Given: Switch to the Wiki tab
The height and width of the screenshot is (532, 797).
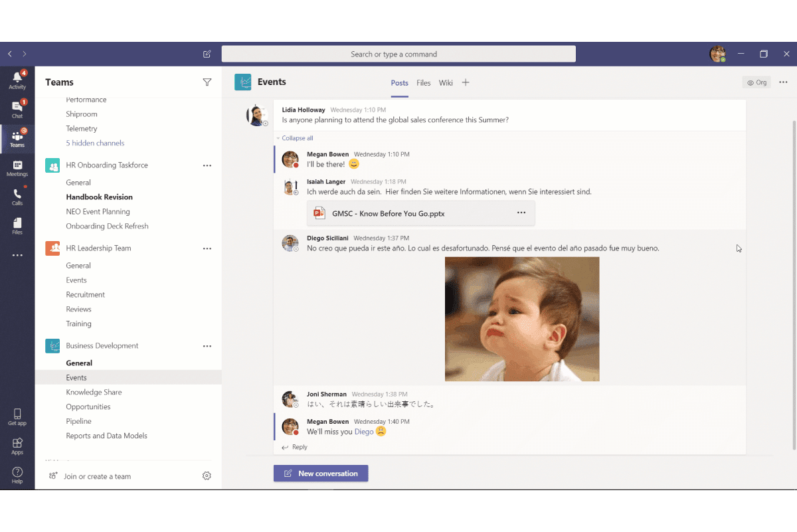Looking at the screenshot, I should tap(446, 83).
